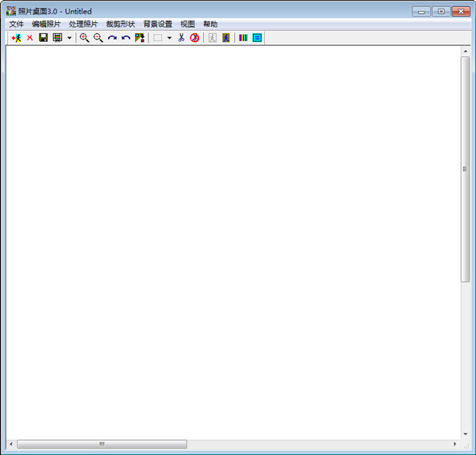Click the red X delete photo icon
This screenshot has width=476, height=455.
pyautogui.click(x=30, y=38)
